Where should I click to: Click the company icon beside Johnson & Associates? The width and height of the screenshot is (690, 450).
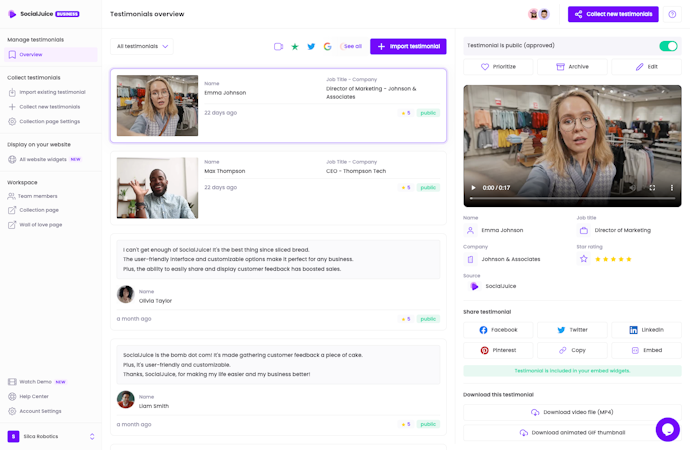pyautogui.click(x=470, y=259)
